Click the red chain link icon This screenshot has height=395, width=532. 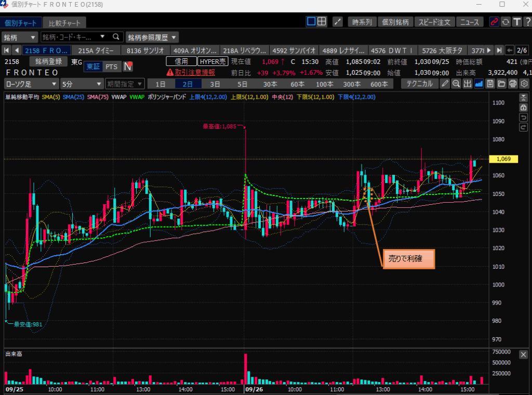pyautogui.click(x=494, y=22)
